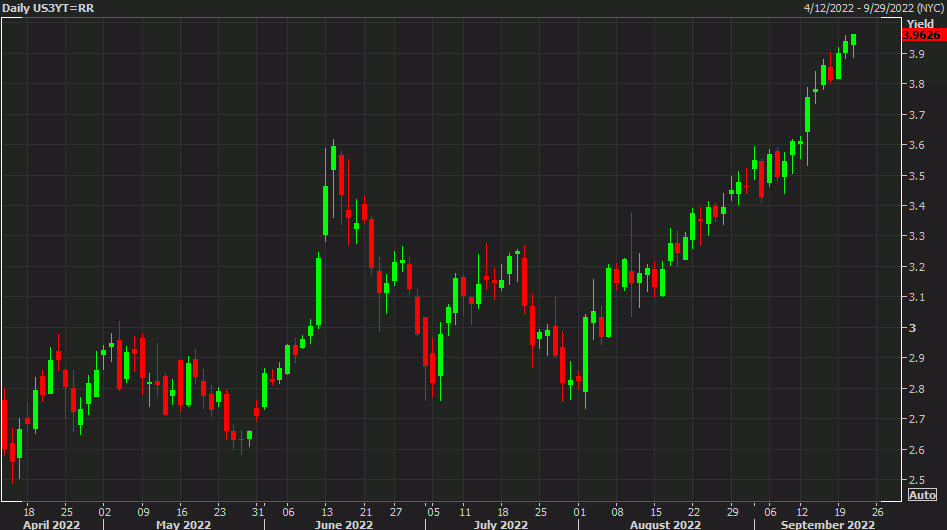Click the 13 date tick in June

[327, 508]
